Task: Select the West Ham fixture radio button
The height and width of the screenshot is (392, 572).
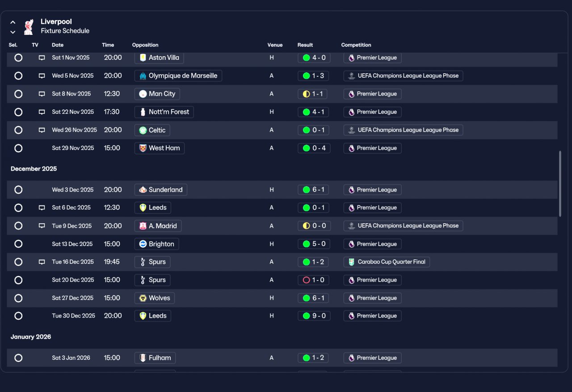Action: [18, 148]
